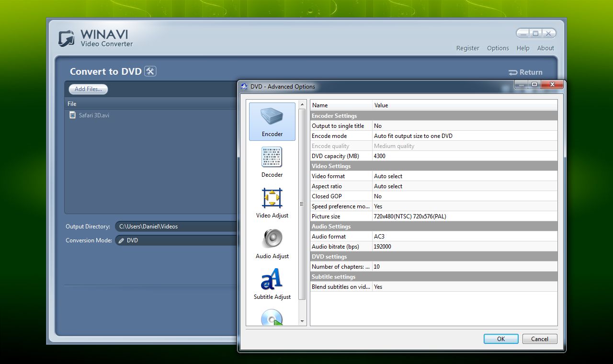Click the scroll up arrow of category list
Image resolution: width=613 pixels, height=364 pixels.
(302, 104)
